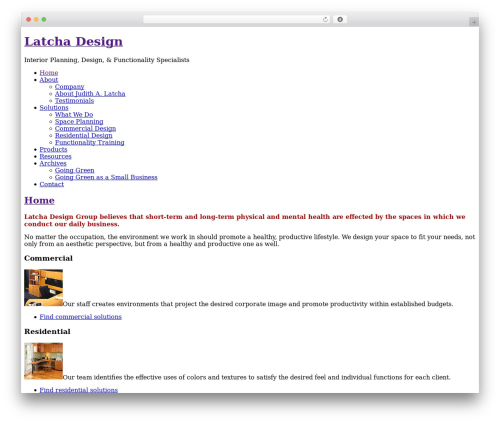Click the commercial office thumbnail image
Screen dimensions: 500x423
click(43, 288)
